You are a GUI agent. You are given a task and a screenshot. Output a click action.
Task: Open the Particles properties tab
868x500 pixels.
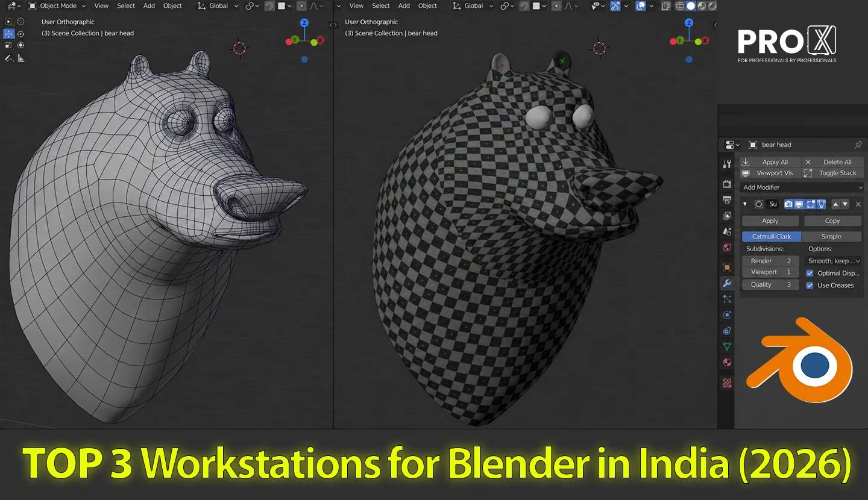pyautogui.click(x=727, y=299)
